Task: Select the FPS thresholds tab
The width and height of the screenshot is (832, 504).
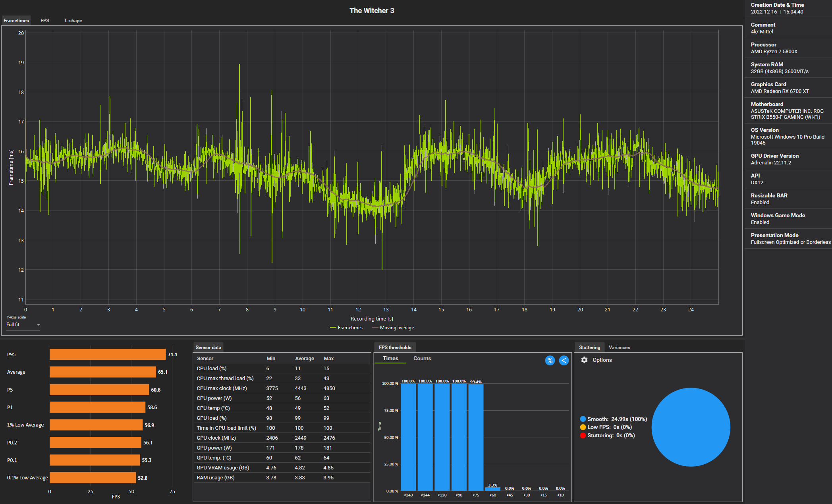Action: pyautogui.click(x=395, y=348)
